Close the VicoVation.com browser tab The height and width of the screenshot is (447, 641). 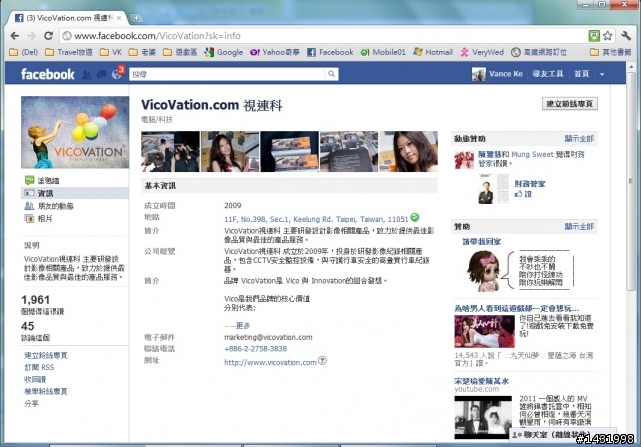point(119,18)
